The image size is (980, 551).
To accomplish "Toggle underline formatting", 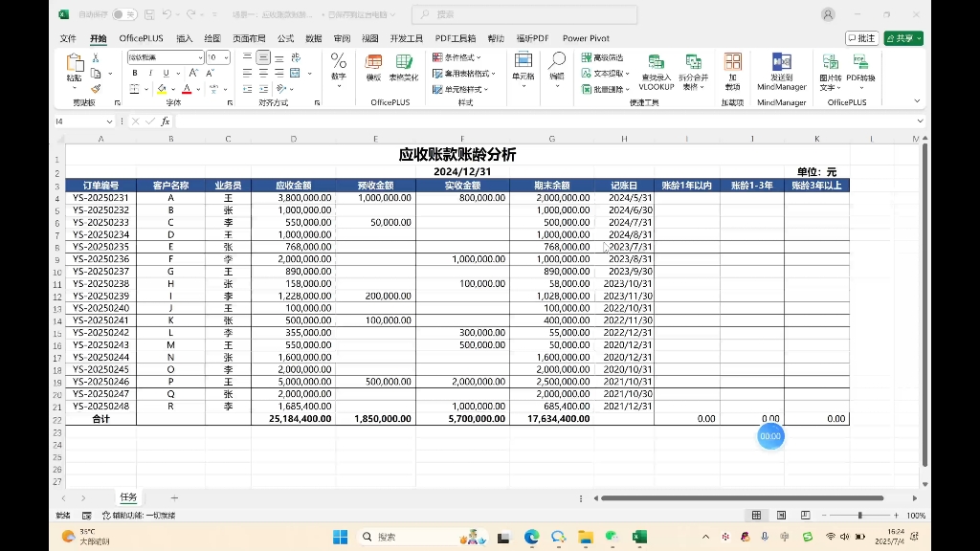I will click(166, 73).
